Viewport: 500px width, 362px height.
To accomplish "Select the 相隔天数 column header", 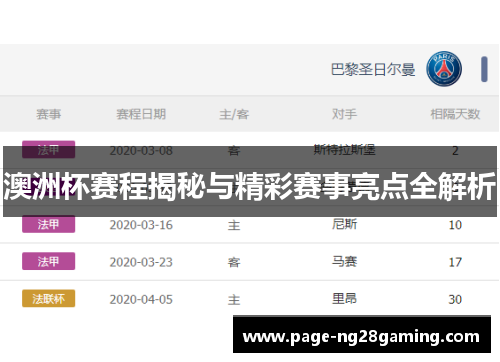I will (455, 114).
